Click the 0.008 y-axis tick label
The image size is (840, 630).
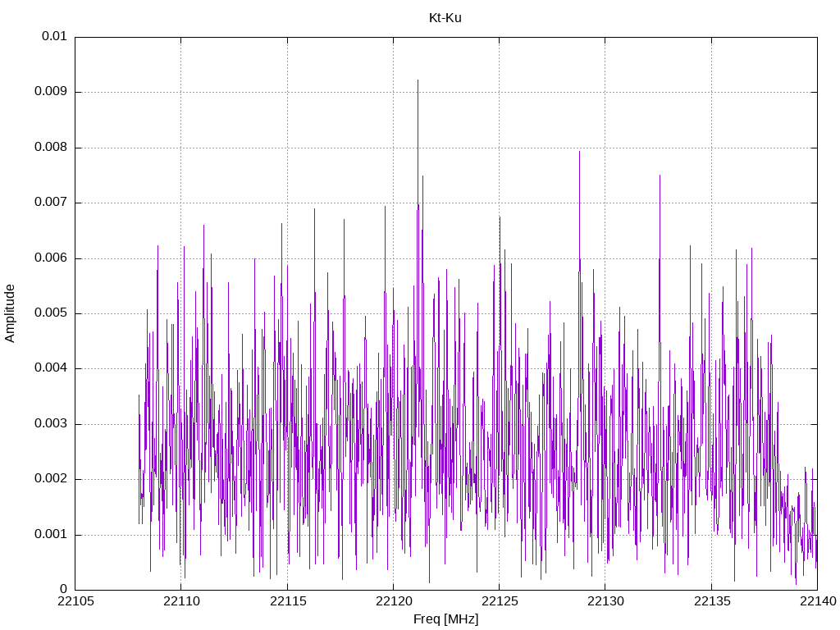pos(51,148)
